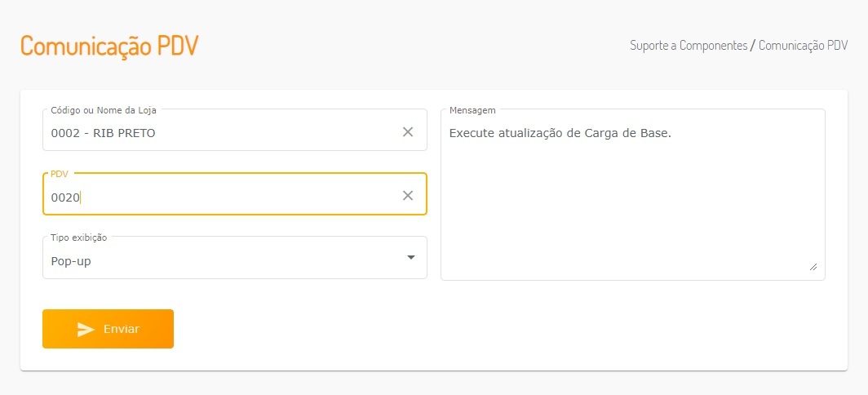Click inside the PDV input showing 0020
The image size is (868, 395).
(220, 197)
